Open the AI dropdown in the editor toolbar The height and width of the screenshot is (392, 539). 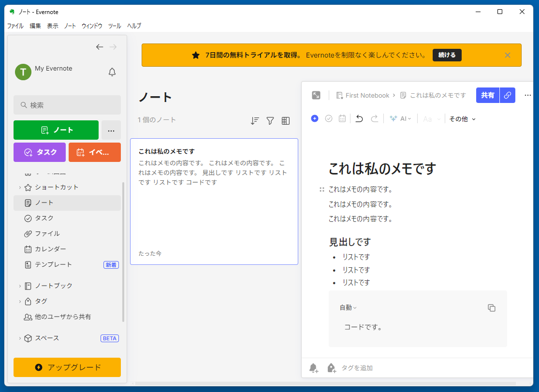click(400, 118)
